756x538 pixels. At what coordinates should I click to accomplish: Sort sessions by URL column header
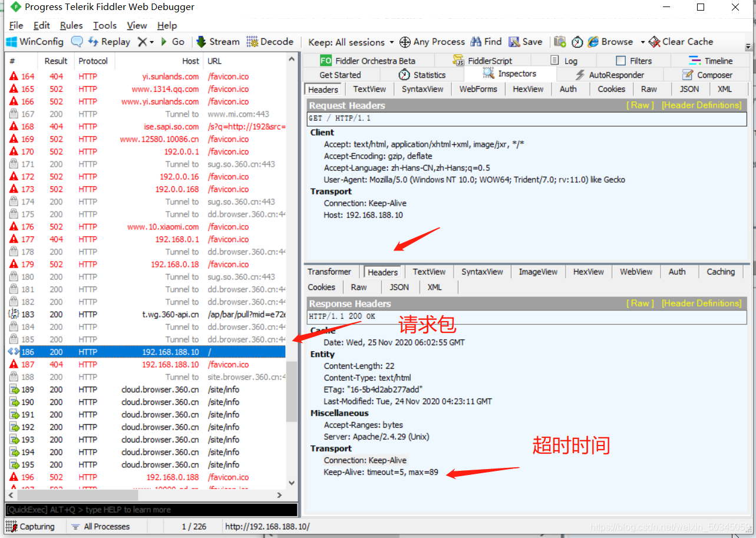pos(245,61)
